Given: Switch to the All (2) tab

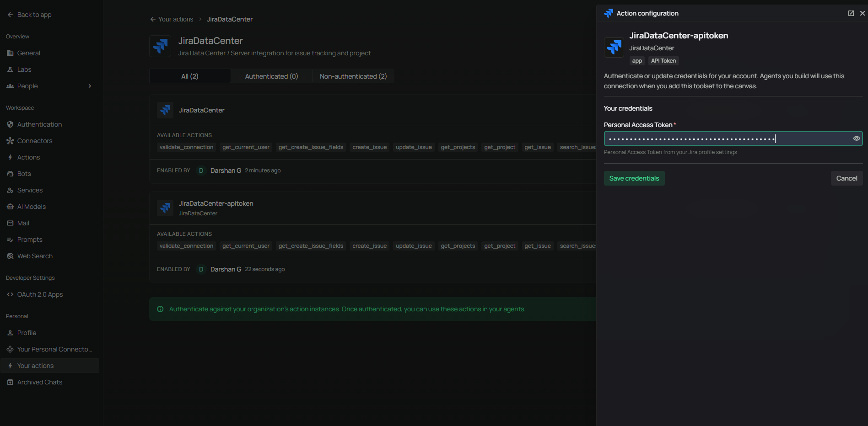Looking at the screenshot, I should pyautogui.click(x=190, y=76).
